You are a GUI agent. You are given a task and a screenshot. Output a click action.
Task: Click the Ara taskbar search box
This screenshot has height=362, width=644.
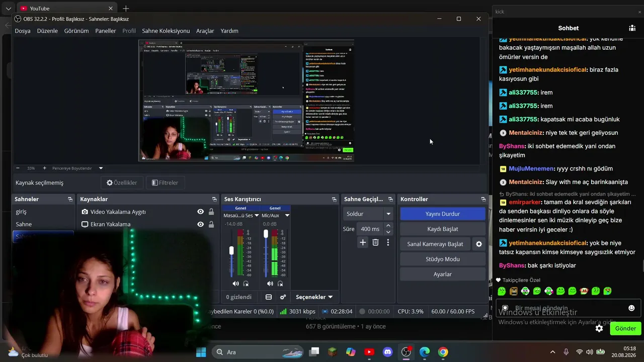click(259, 352)
